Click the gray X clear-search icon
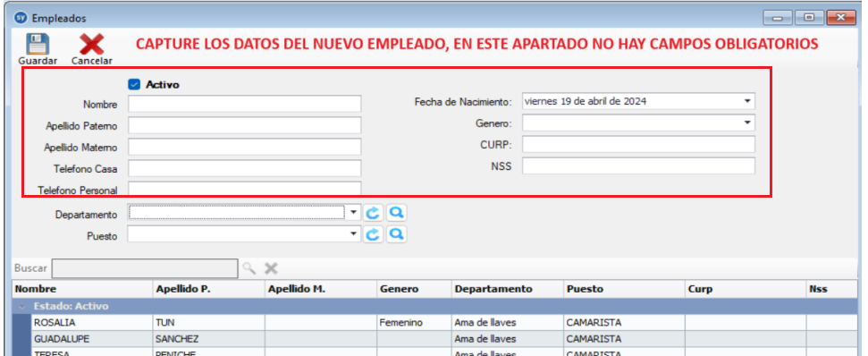Viewport: 868px width, 356px height. click(x=271, y=269)
